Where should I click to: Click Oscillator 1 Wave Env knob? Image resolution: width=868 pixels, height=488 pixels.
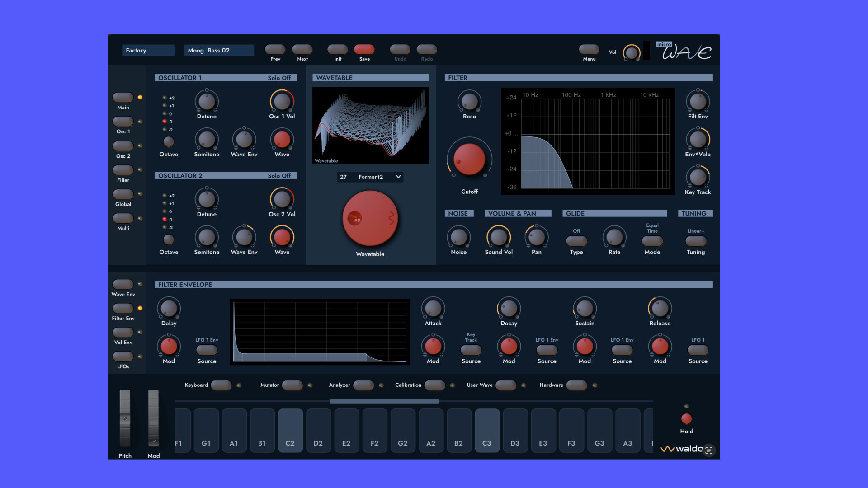[x=244, y=139]
